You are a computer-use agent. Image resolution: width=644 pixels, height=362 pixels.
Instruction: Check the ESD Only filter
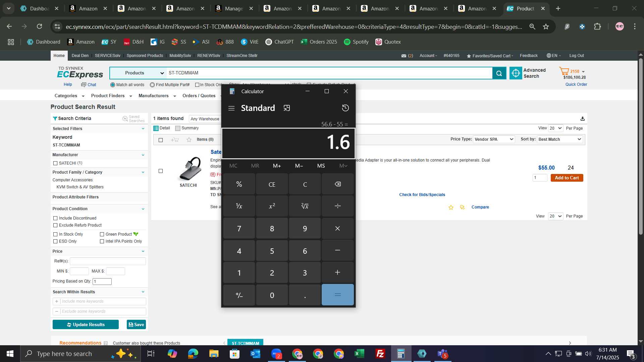(x=55, y=241)
